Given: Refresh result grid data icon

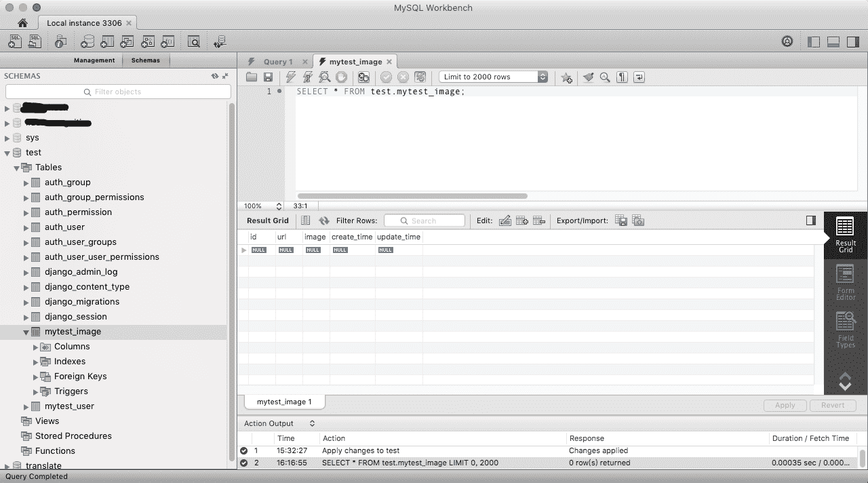Looking at the screenshot, I should point(324,220).
